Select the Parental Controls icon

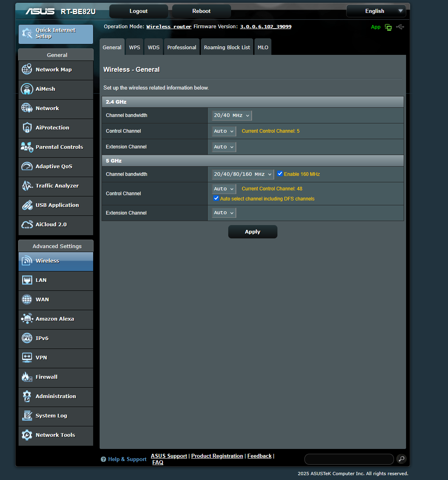point(27,147)
